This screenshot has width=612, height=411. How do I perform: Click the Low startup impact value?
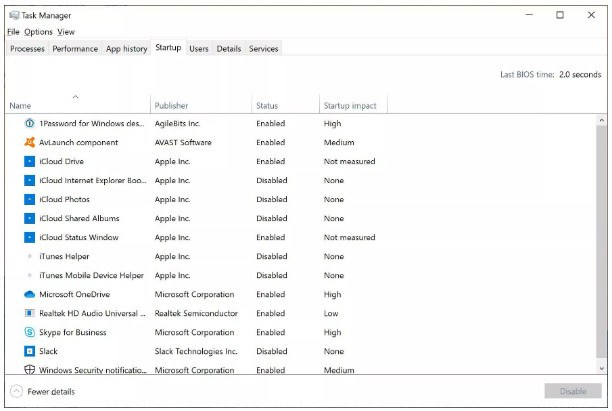click(x=331, y=313)
